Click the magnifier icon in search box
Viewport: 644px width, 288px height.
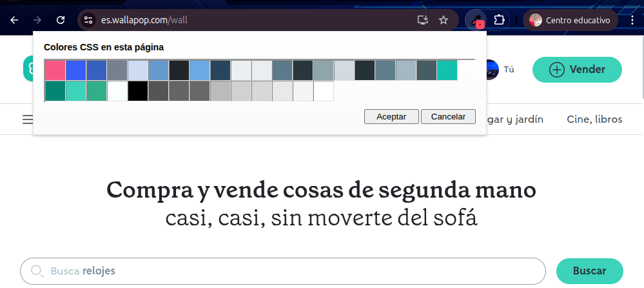coord(37,271)
